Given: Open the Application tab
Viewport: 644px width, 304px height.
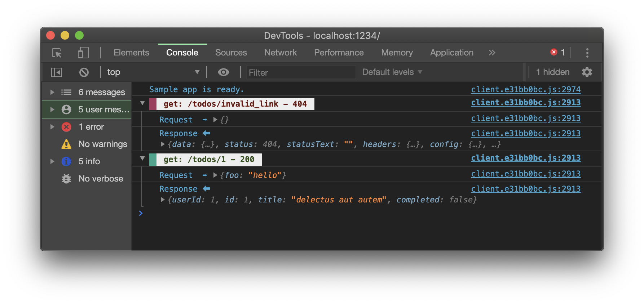Looking at the screenshot, I should (452, 53).
